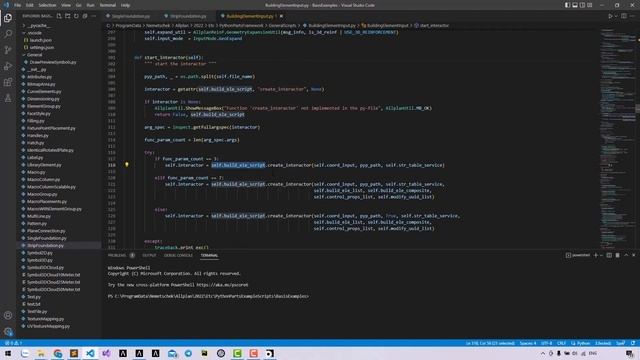Change line endings via CRLF status

[561, 343]
